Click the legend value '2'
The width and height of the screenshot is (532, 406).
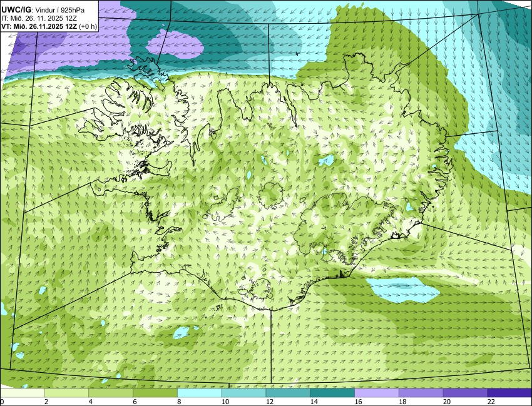click(x=46, y=402)
